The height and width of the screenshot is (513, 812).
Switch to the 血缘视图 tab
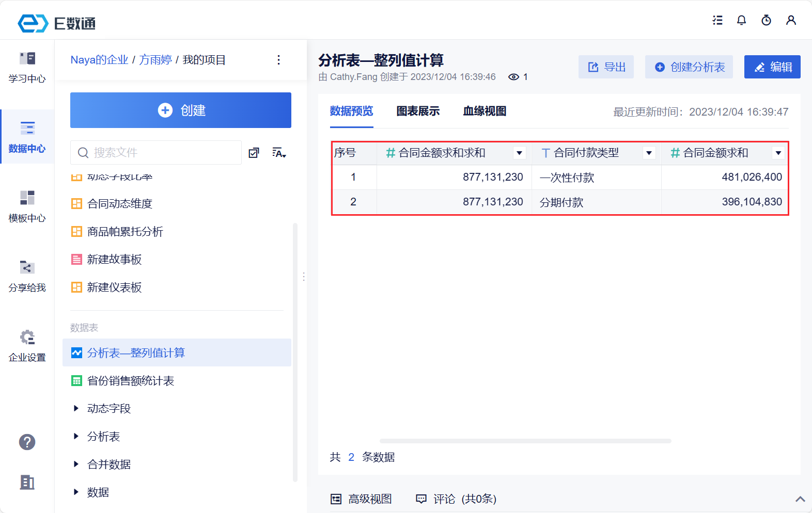tap(485, 111)
